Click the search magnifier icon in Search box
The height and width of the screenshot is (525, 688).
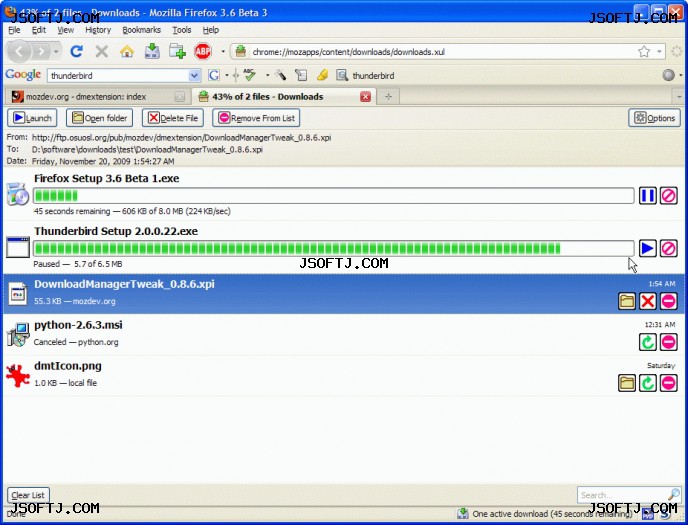pos(674,495)
